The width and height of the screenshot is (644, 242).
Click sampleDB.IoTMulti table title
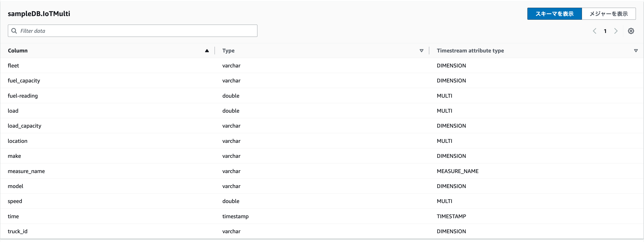pos(39,13)
